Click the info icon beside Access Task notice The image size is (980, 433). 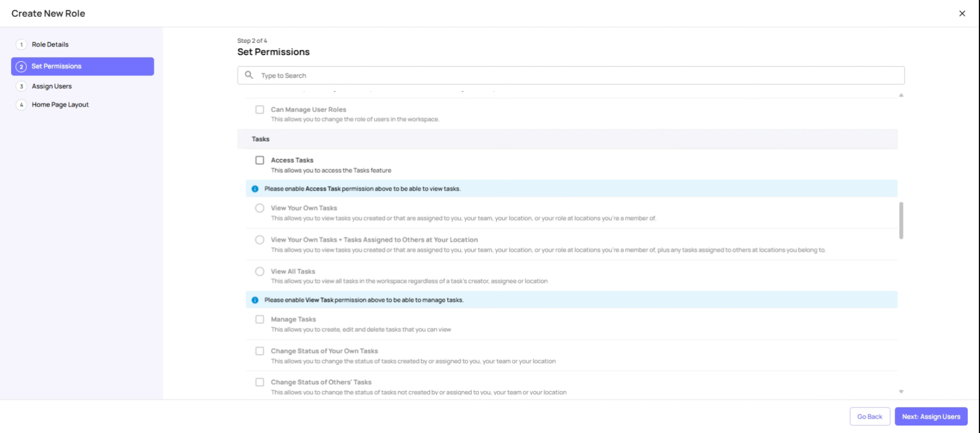coord(255,189)
